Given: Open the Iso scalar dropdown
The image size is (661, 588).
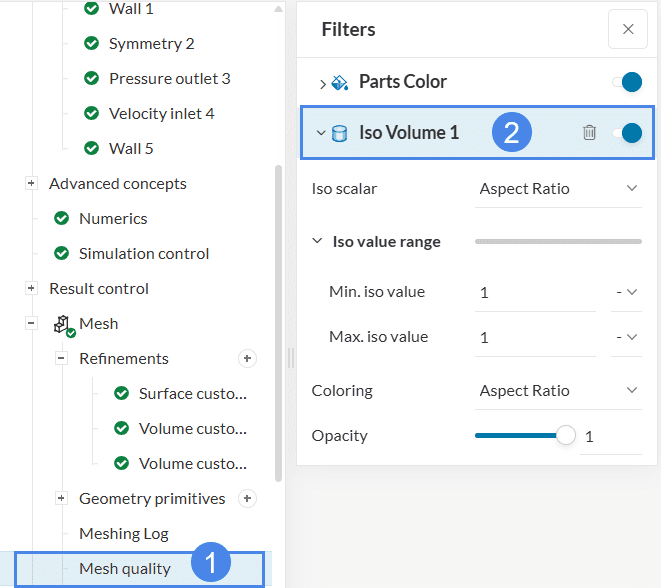Looking at the screenshot, I should (x=557, y=188).
